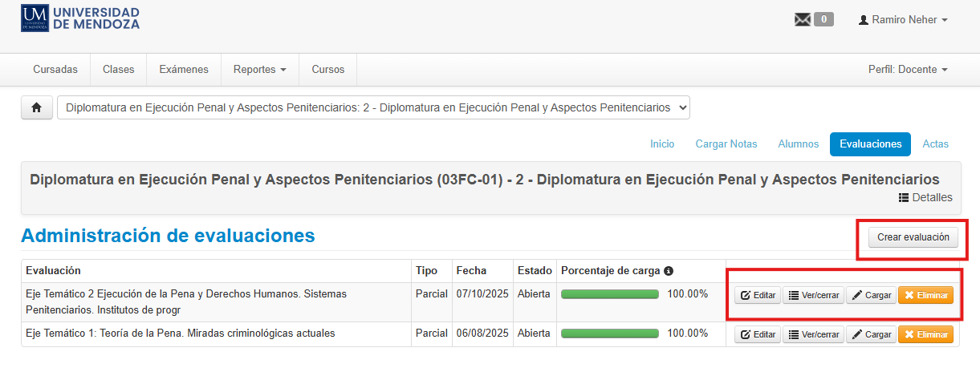The image size is (980, 372).
Task: Click the home icon button
Action: point(36,107)
